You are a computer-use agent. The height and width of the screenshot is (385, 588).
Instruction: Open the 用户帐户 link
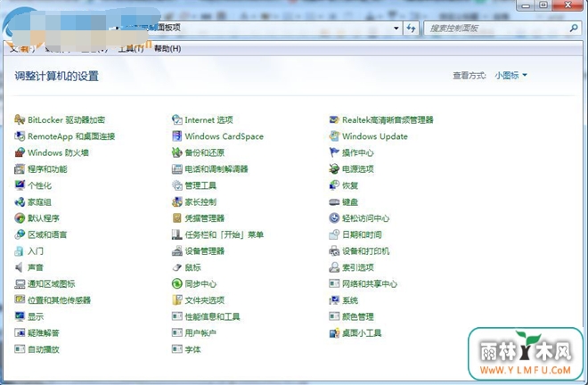(x=200, y=332)
